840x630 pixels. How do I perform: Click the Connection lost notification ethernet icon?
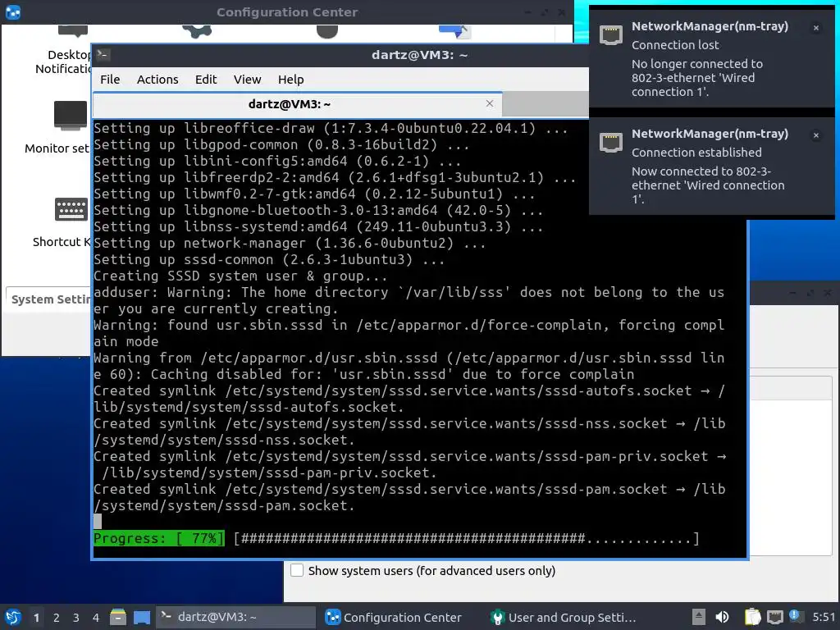pos(610,34)
